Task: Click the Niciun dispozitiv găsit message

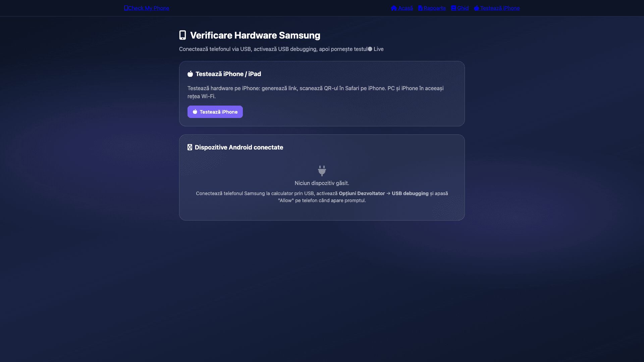Action: (x=322, y=183)
